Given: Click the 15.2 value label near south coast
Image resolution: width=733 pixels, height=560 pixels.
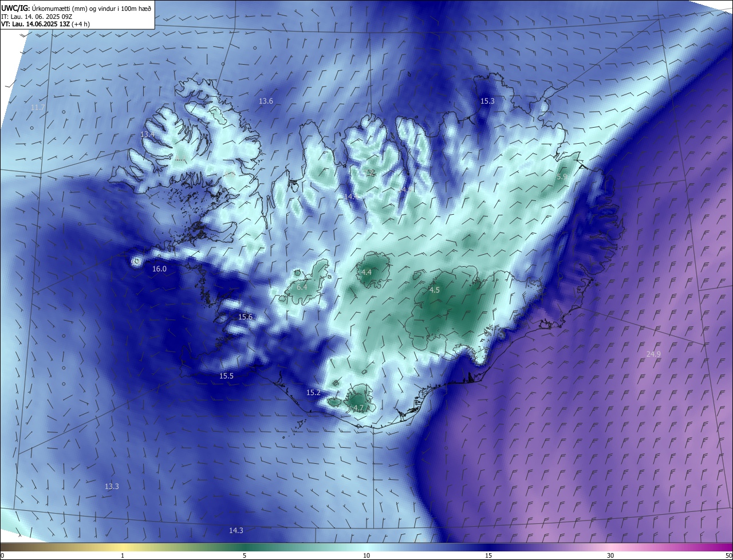Looking at the screenshot, I should click(x=313, y=393).
